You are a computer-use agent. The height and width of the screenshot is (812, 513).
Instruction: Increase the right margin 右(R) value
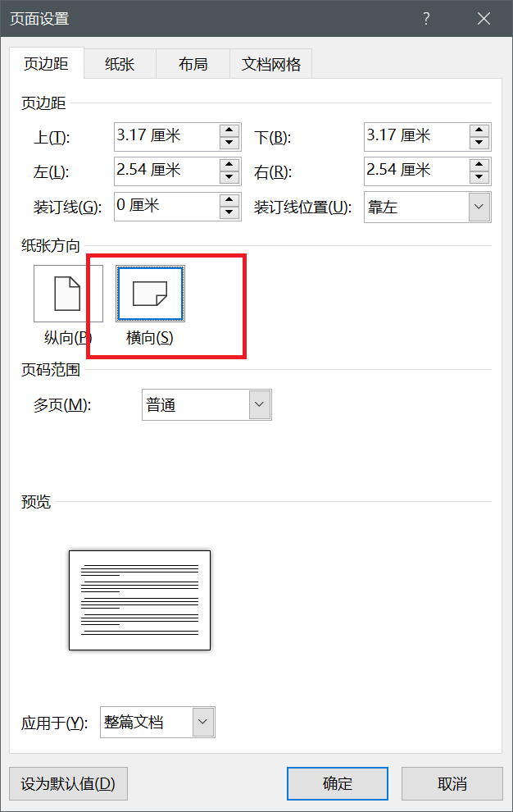pyautogui.click(x=479, y=165)
